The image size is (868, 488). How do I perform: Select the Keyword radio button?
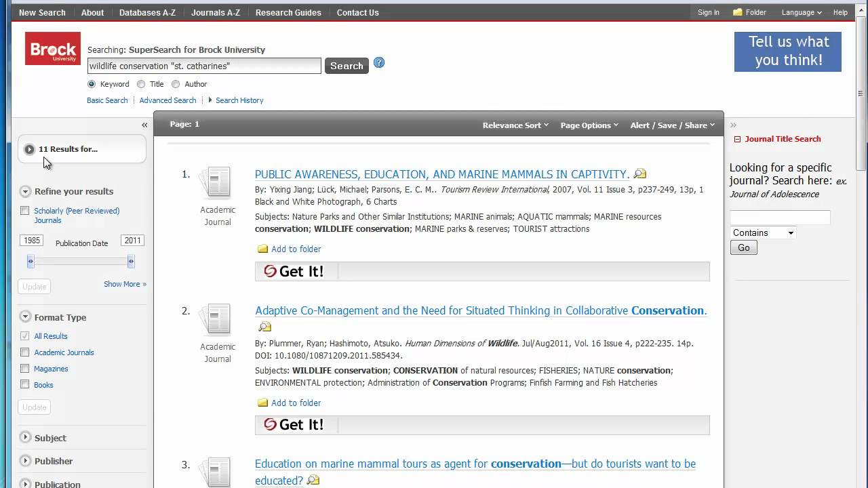coord(92,84)
